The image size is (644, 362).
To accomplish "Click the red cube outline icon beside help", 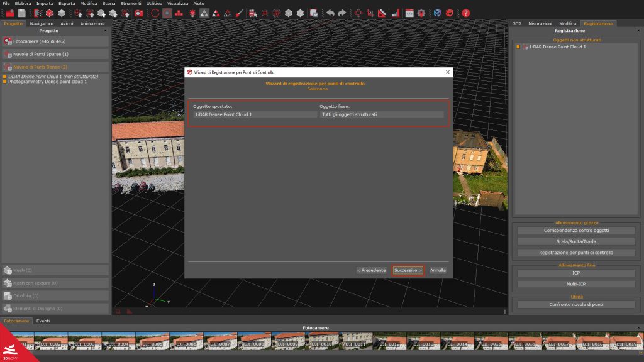I will click(x=449, y=13).
